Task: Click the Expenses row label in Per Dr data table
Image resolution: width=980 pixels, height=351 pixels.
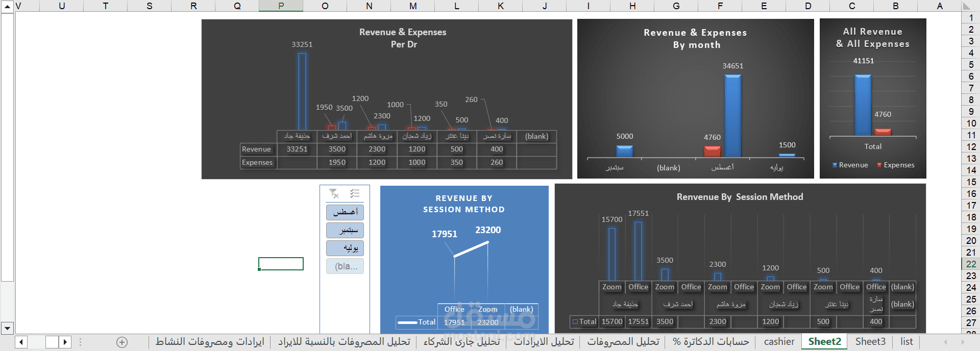Action: pos(257,162)
